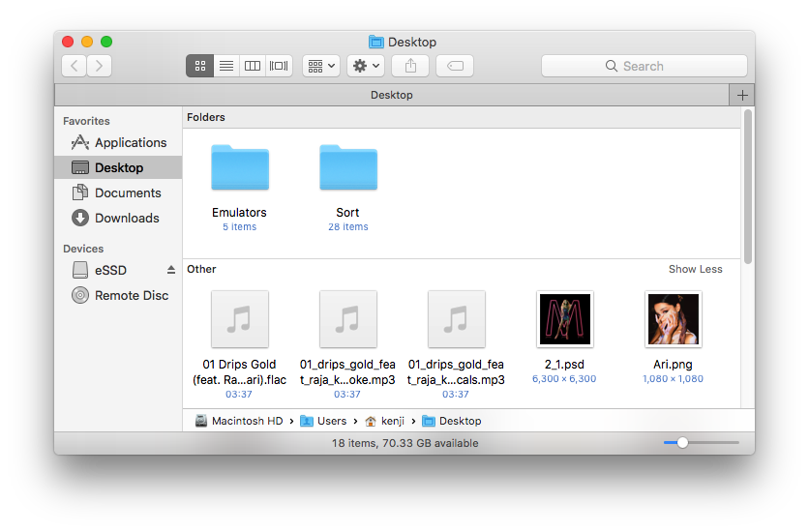Go forward with the right arrow button
Screen dimensions: 809x532
click(99, 66)
